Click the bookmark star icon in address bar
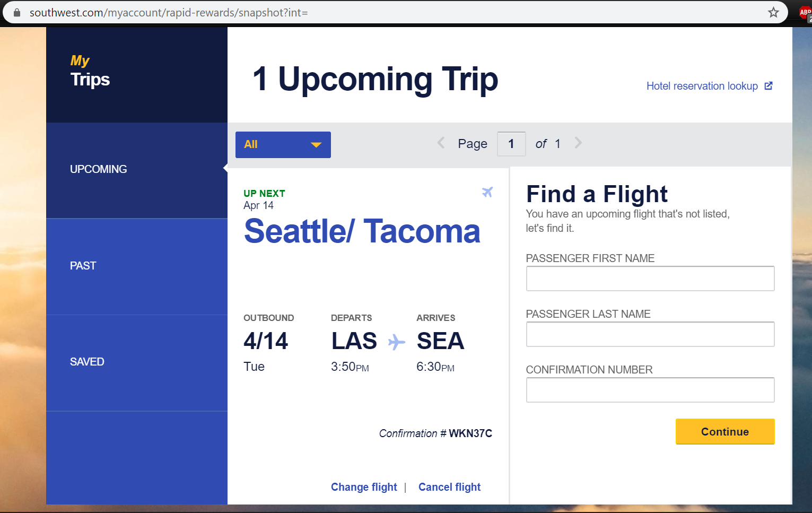The image size is (812, 513). 773,12
